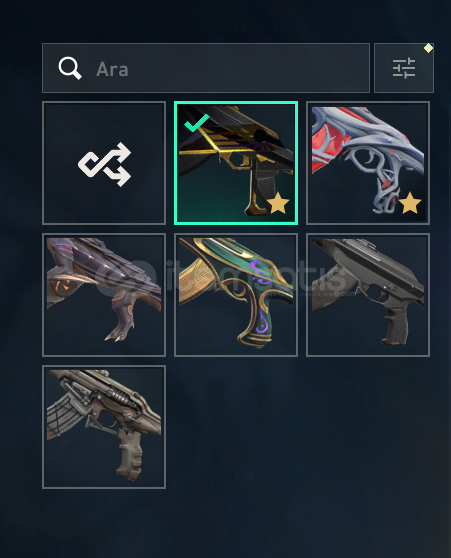This screenshot has width=451, height=558.
Task: Focus the Ara search input field
Action: point(206,68)
